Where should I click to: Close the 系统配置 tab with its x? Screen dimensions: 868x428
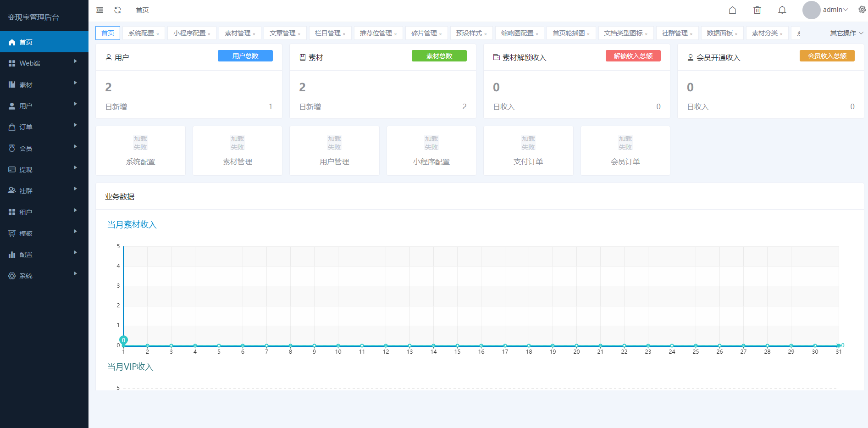158,34
